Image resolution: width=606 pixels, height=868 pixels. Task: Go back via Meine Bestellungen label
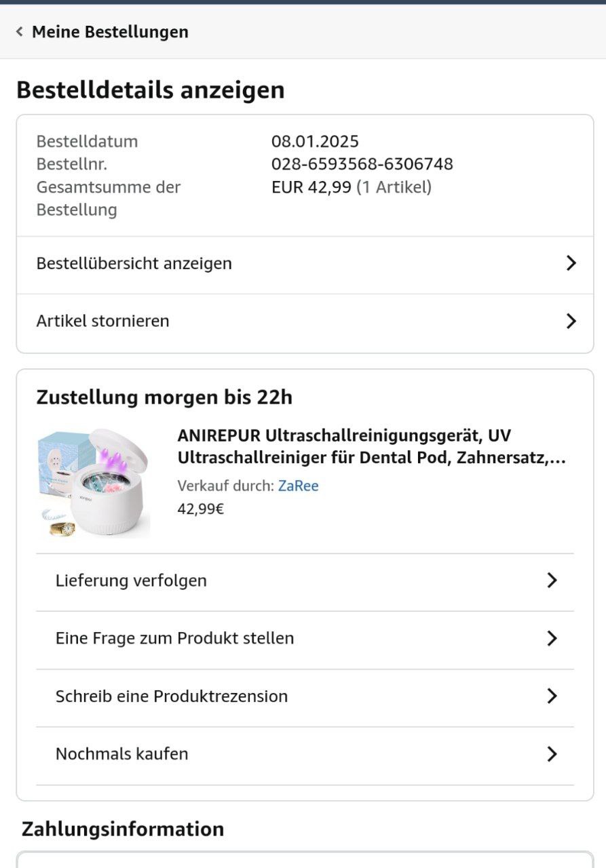tap(110, 32)
